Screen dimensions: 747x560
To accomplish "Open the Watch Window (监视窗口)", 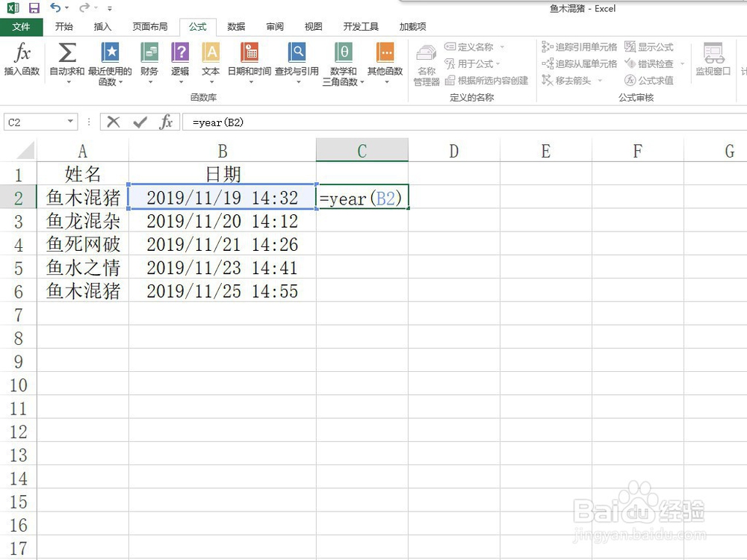I will tap(713, 59).
